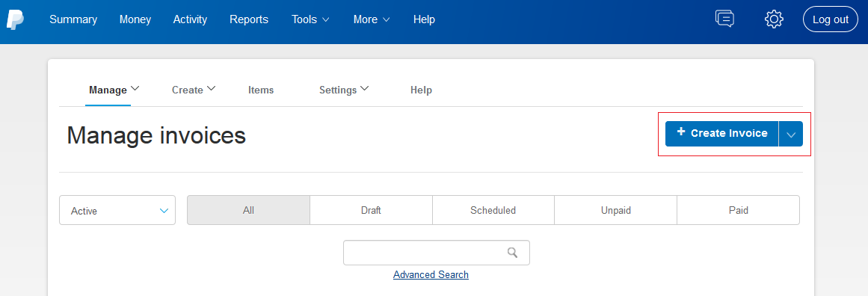The width and height of the screenshot is (868, 296).
Task: Click the PayPal logo icon
Action: click(15, 19)
